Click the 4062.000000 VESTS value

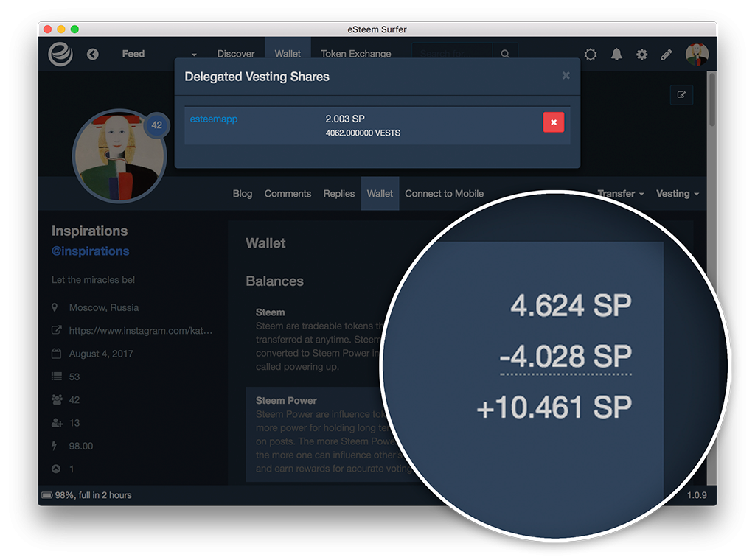pos(363,133)
